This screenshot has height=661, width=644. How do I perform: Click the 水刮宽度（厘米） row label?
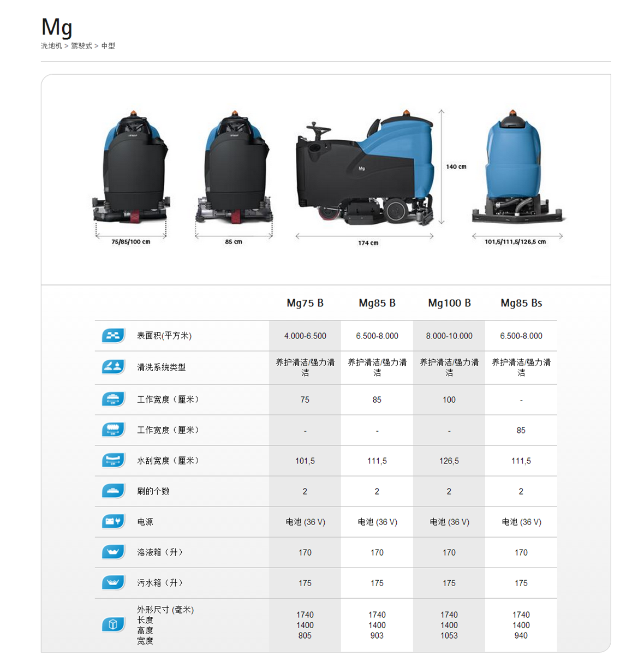(x=169, y=460)
